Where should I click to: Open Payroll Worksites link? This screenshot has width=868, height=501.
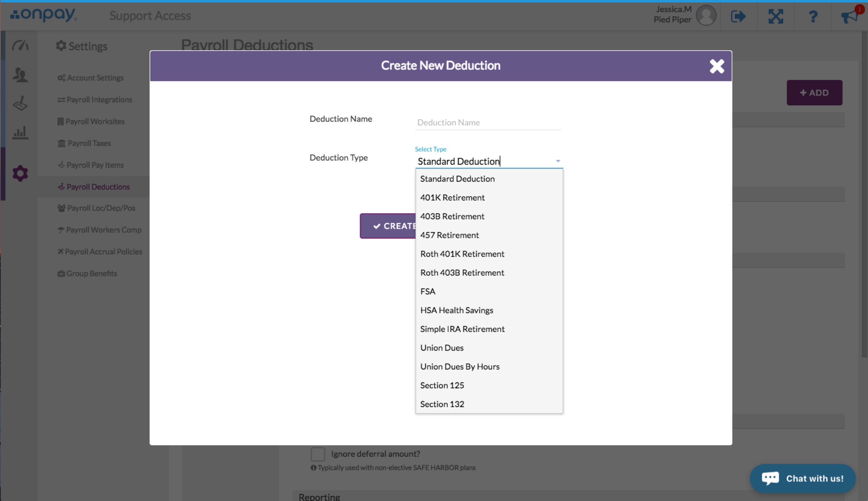tap(91, 121)
